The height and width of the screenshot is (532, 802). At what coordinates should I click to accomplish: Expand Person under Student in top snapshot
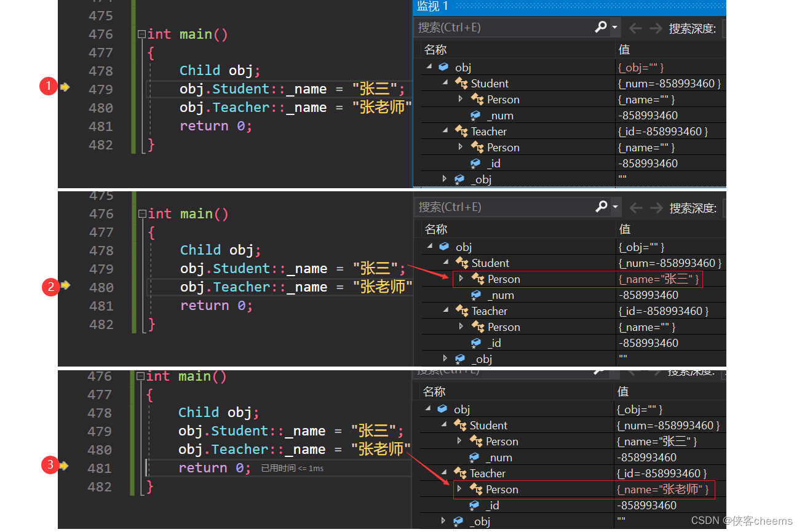pyautogui.click(x=461, y=98)
